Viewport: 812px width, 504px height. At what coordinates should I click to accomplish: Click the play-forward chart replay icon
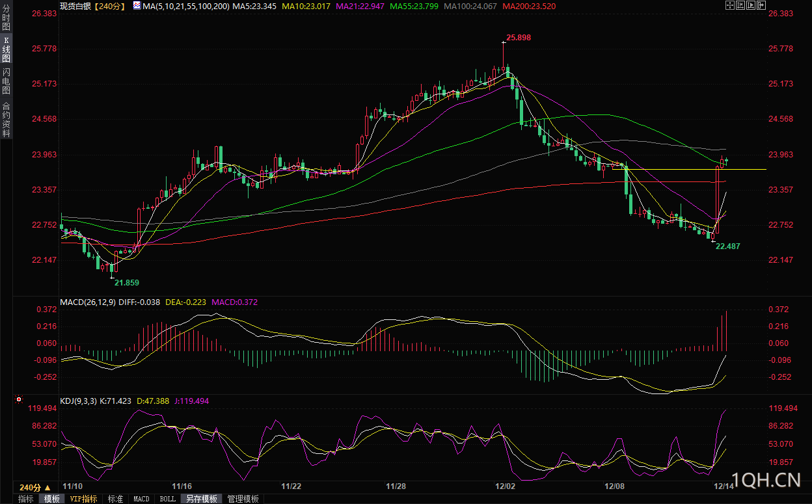751,5
